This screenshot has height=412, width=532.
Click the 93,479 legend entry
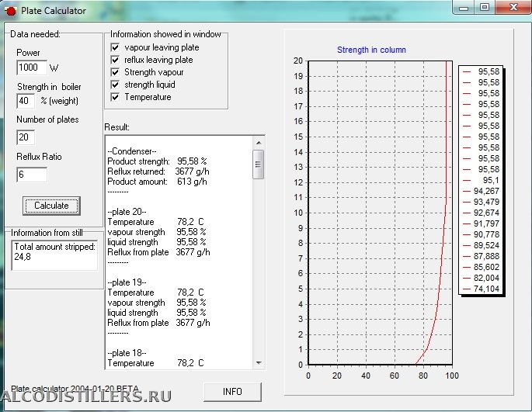481,202
